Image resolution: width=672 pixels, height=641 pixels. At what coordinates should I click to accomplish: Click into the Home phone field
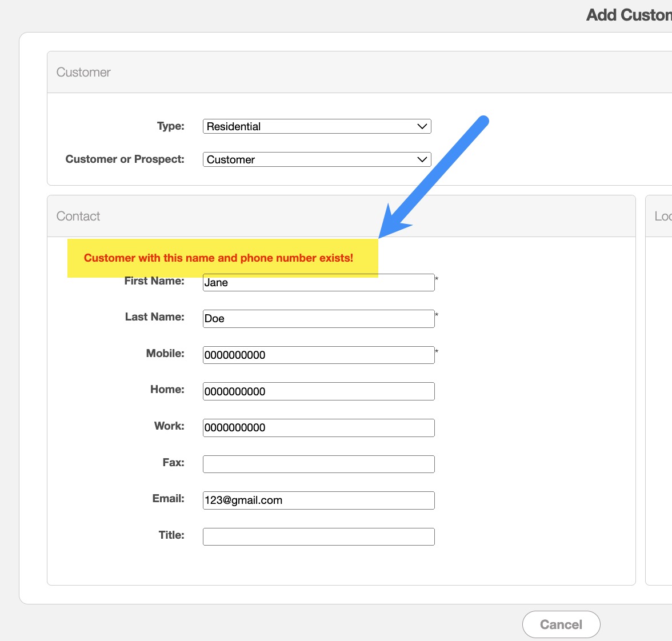pyautogui.click(x=318, y=391)
